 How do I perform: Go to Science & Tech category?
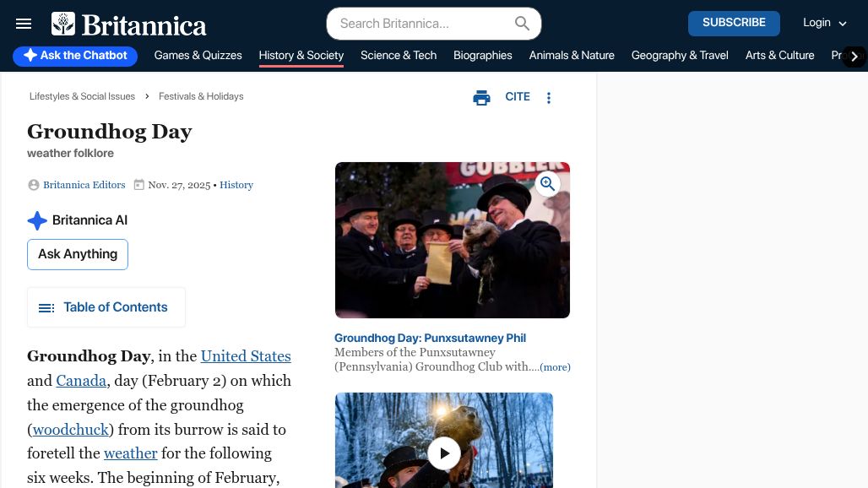[x=399, y=56]
